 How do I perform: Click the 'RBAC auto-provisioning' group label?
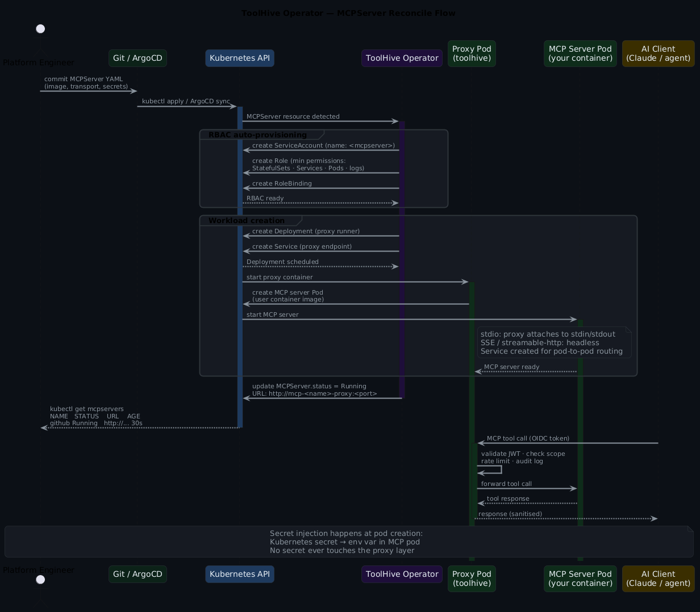click(257, 135)
